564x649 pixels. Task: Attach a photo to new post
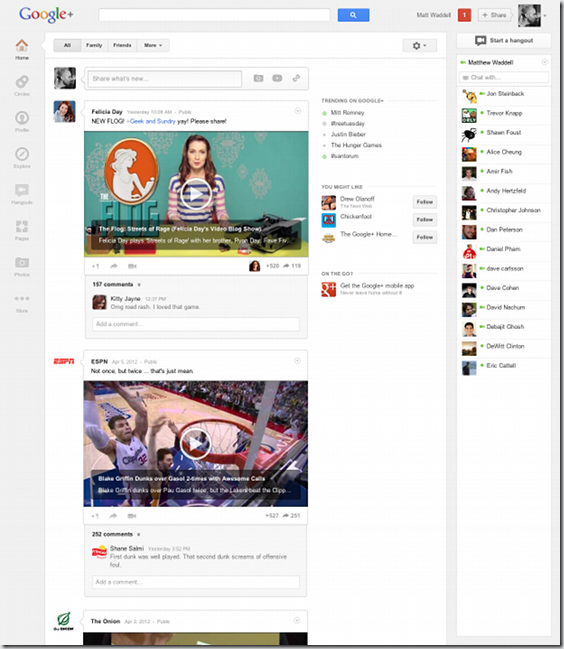coord(259,78)
